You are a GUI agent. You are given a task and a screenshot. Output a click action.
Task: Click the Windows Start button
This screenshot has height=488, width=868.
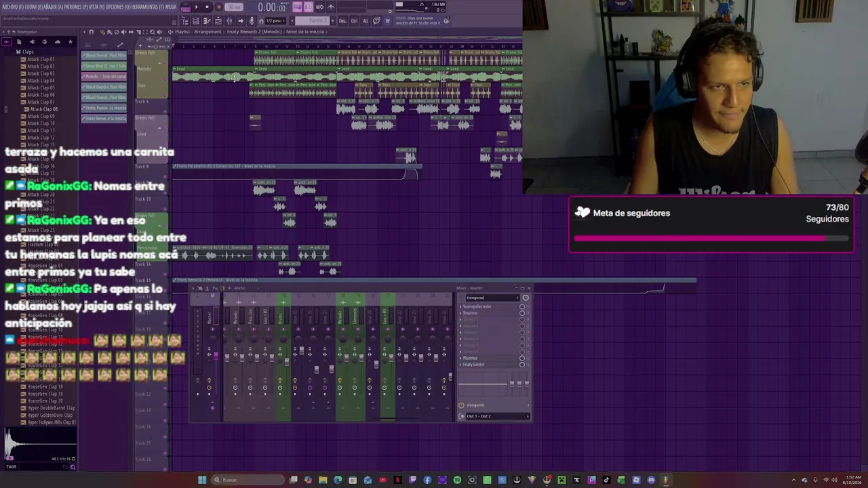tap(202, 480)
